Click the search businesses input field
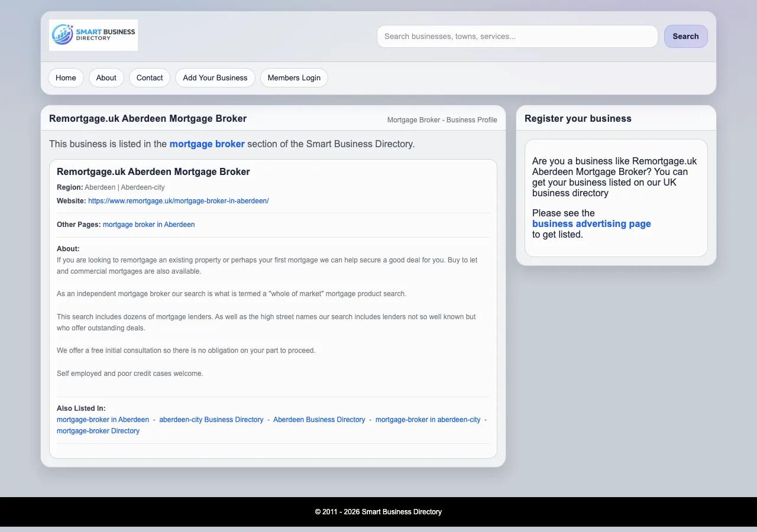 click(517, 36)
